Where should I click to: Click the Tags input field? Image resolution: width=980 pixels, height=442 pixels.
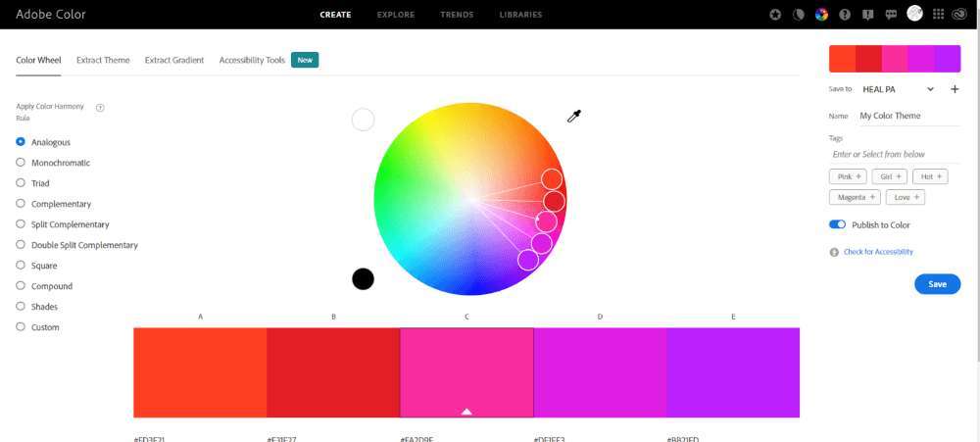pos(895,154)
